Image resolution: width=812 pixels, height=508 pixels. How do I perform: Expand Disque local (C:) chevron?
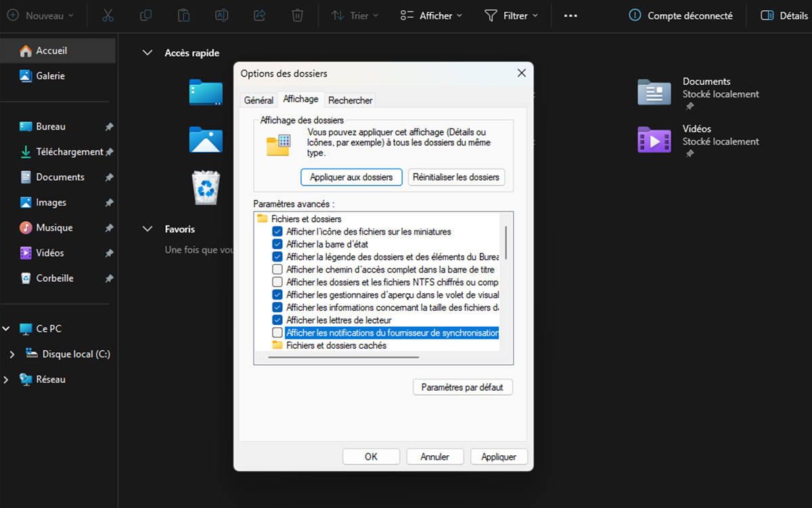(12, 354)
